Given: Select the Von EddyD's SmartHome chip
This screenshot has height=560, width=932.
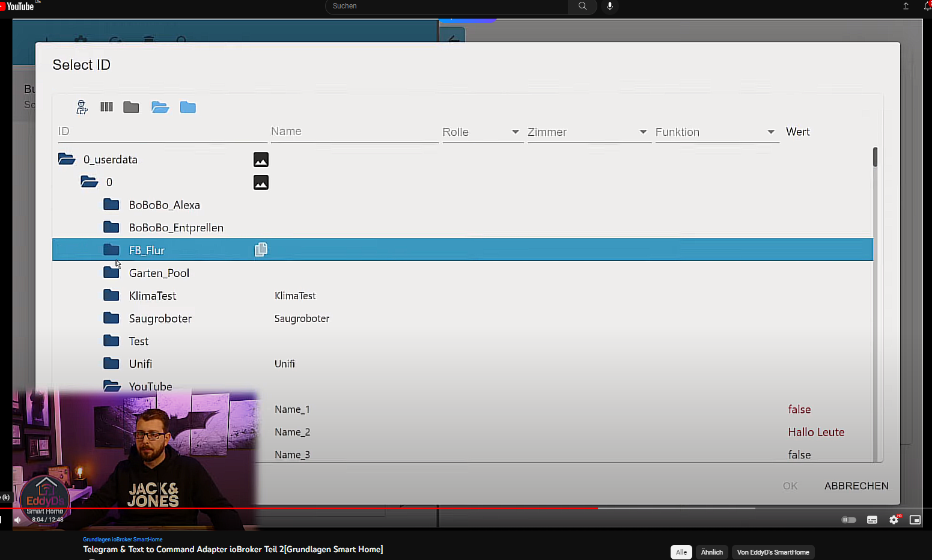Looking at the screenshot, I should point(773,552).
